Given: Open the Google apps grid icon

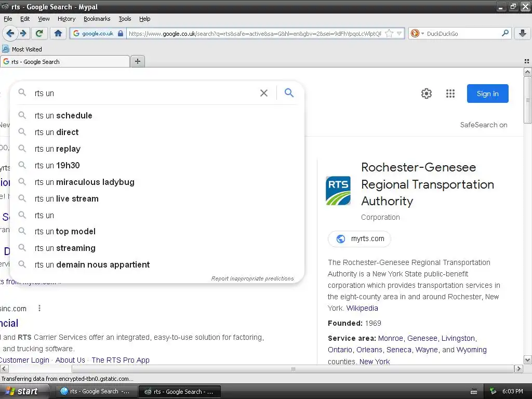Looking at the screenshot, I should click(x=450, y=94).
